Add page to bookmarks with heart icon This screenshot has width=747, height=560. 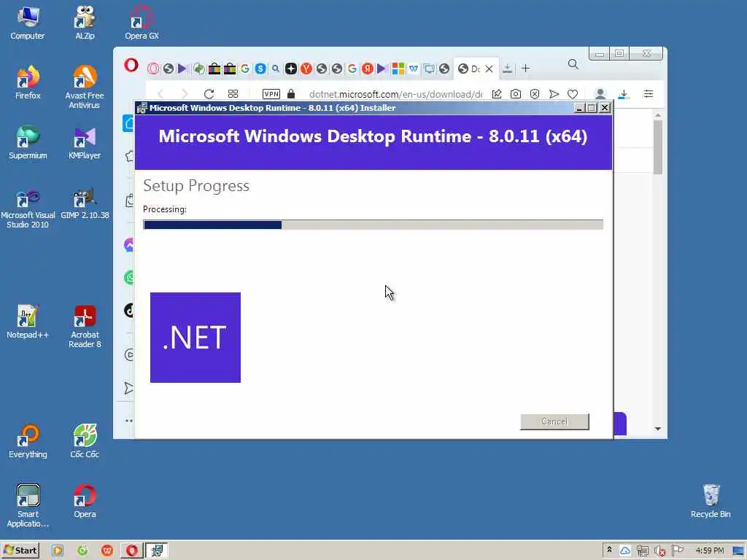(x=573, y=94)
